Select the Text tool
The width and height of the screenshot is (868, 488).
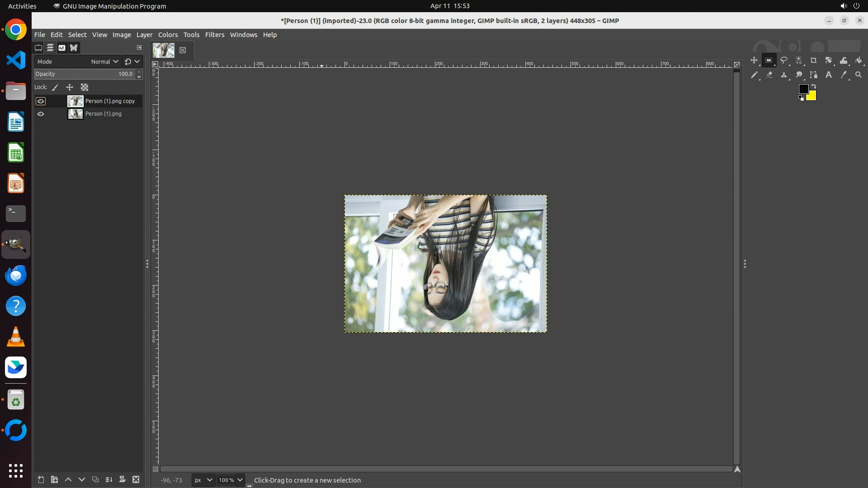point(828,75)
